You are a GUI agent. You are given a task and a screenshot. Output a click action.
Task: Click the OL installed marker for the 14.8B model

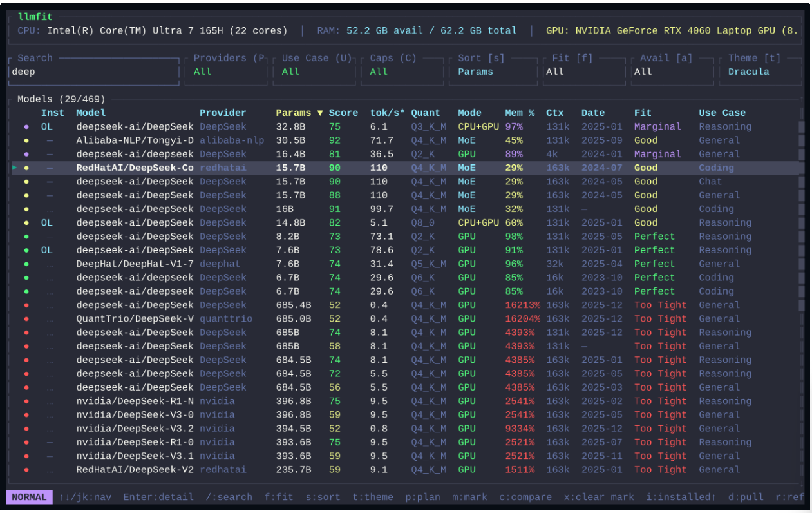pos(47,223)
